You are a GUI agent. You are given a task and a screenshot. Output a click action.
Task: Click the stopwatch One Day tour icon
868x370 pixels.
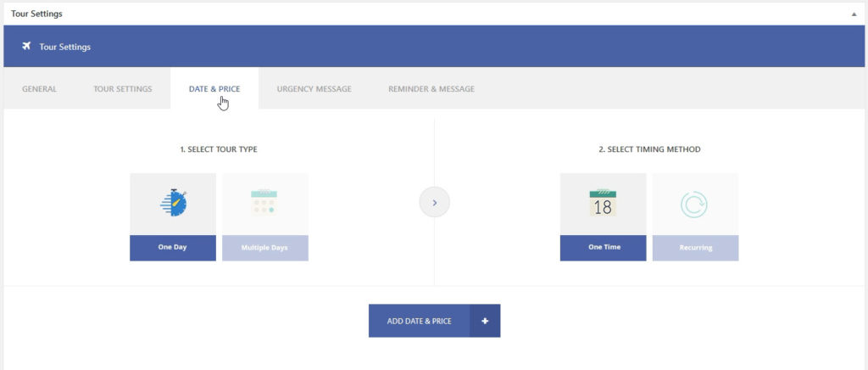point(173,203)
